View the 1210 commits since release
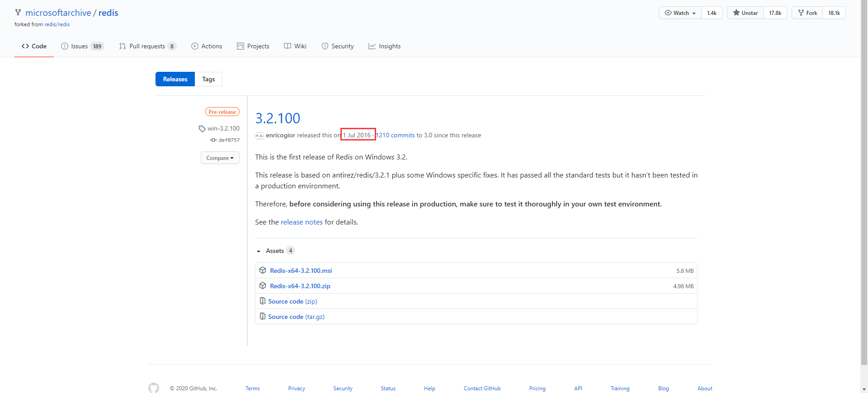Screen dimensions: 868x393 click(x=395, y=135)
